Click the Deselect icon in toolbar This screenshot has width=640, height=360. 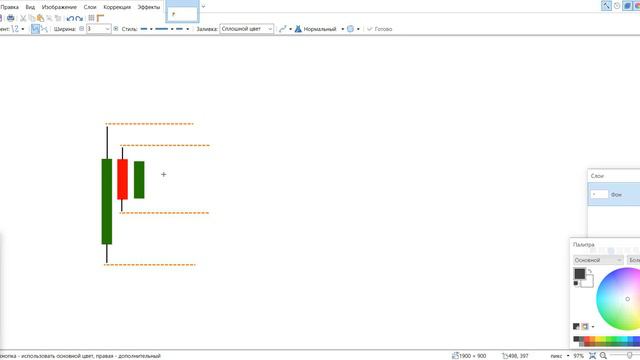point(58,18)
